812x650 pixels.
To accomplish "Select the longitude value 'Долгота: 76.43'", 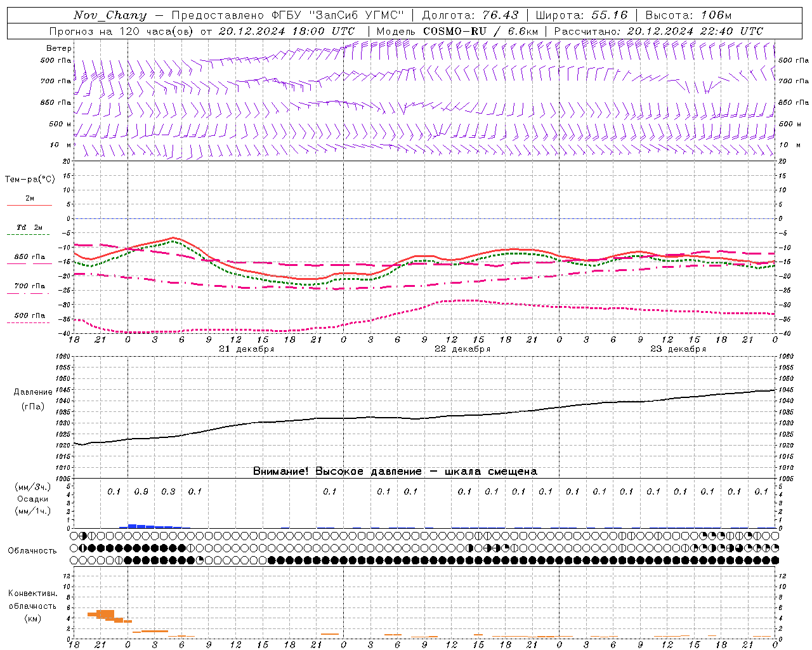I will pos(470,15).
